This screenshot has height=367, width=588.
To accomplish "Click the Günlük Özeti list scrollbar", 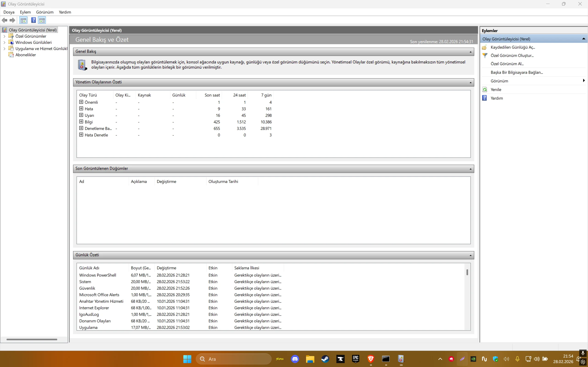I will tap(467, 272).
